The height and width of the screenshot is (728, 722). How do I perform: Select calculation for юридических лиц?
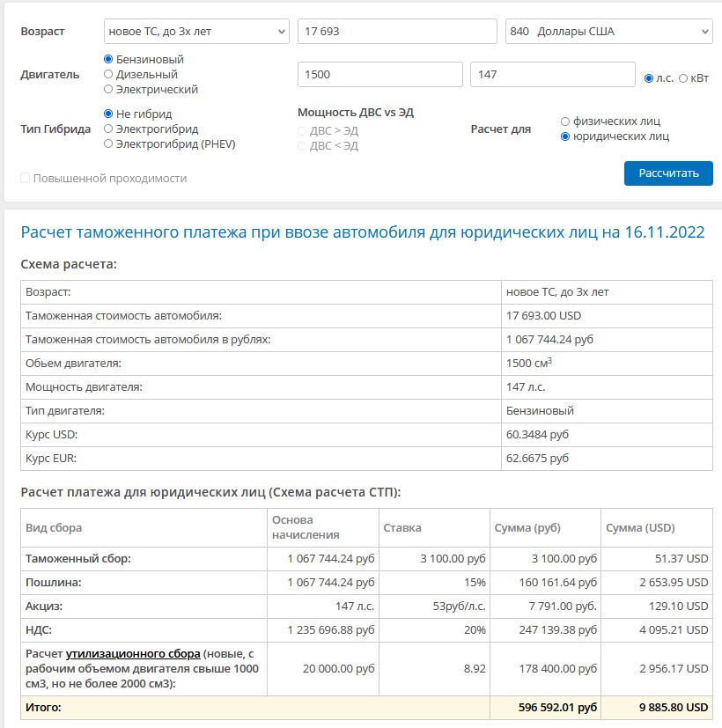[565, 136]
